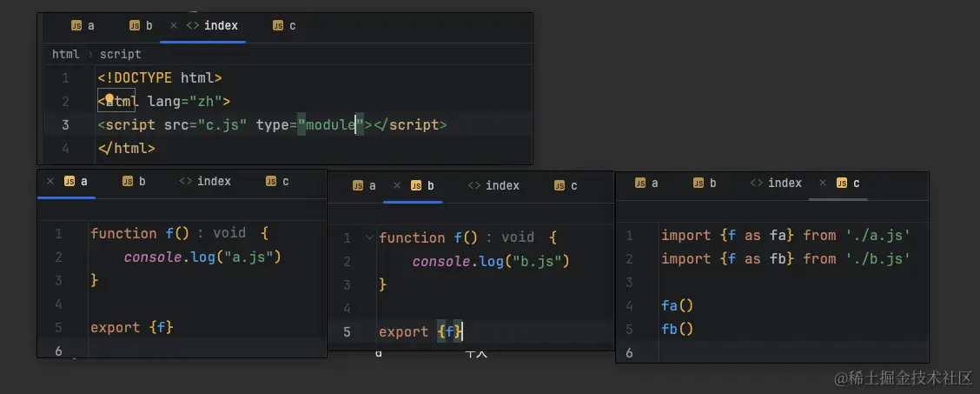Image resolution: width=980 pixels, height=394 pixels.
Task: Click the './b.js' import path in c.js
Action: pyautogui.click(x=877, y=259)
